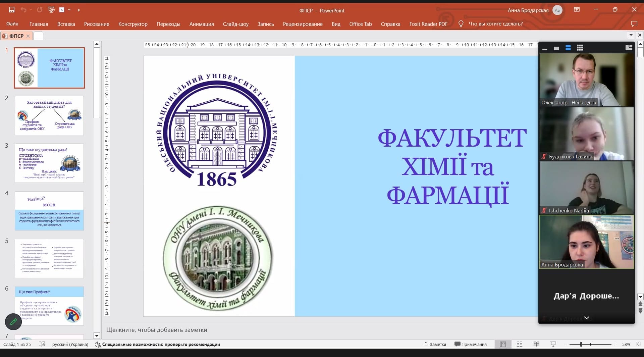Switch Zoom panel to stacked strip view
The image size is (644, 357).
click(568, 48)
